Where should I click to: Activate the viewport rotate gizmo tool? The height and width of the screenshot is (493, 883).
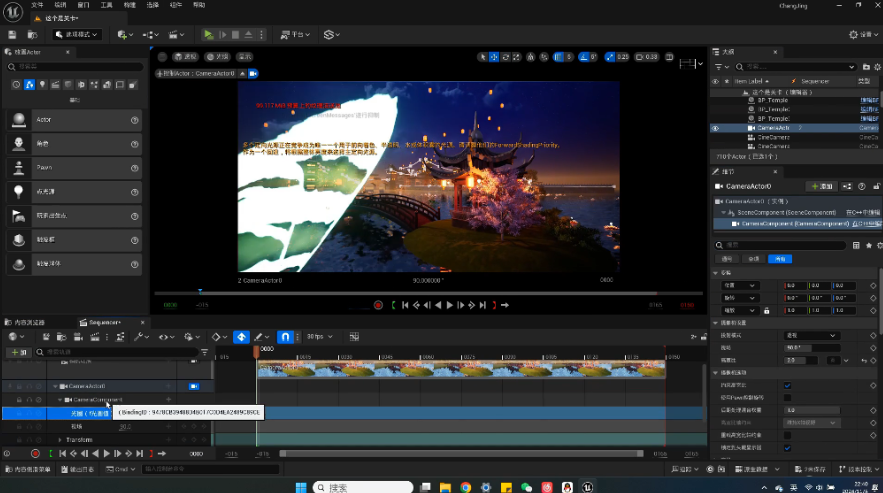pos(505,57)
